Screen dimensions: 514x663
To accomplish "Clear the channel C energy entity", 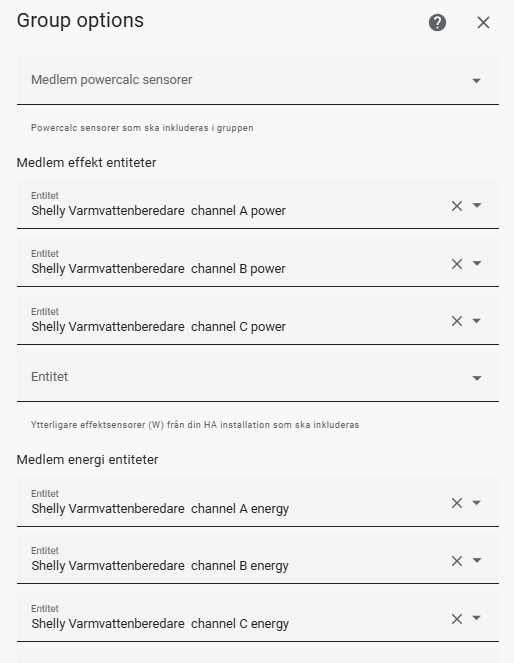I will (x=457, y=619).
